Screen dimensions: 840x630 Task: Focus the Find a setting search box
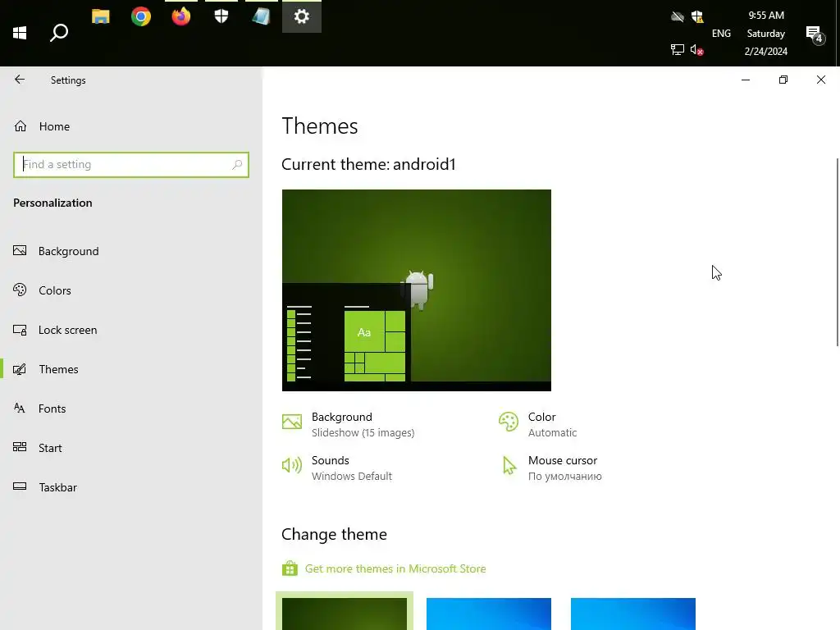click(x=131, y=164)
